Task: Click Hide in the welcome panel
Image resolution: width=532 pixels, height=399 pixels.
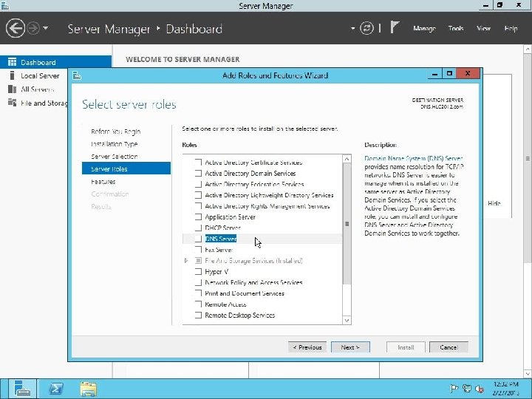Action: click(494, 203)
